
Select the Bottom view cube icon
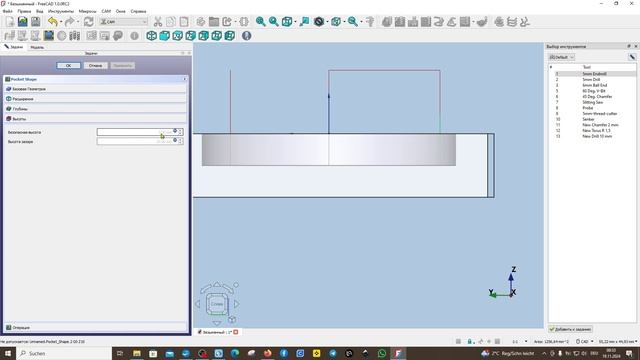pos(217,36)
